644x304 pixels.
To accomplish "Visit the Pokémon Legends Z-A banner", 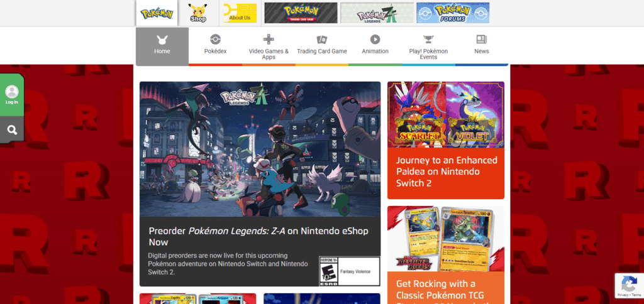I will 377,13.
